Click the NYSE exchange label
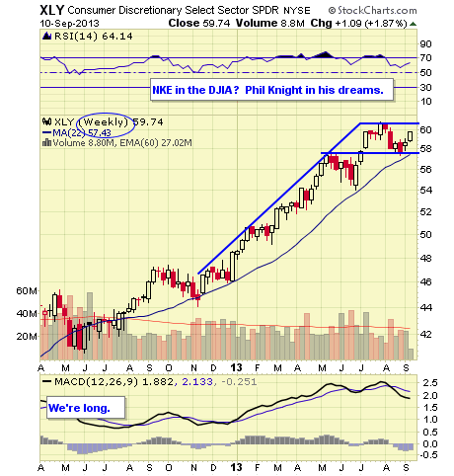The image size is (454, 476). tap(297, 11)
